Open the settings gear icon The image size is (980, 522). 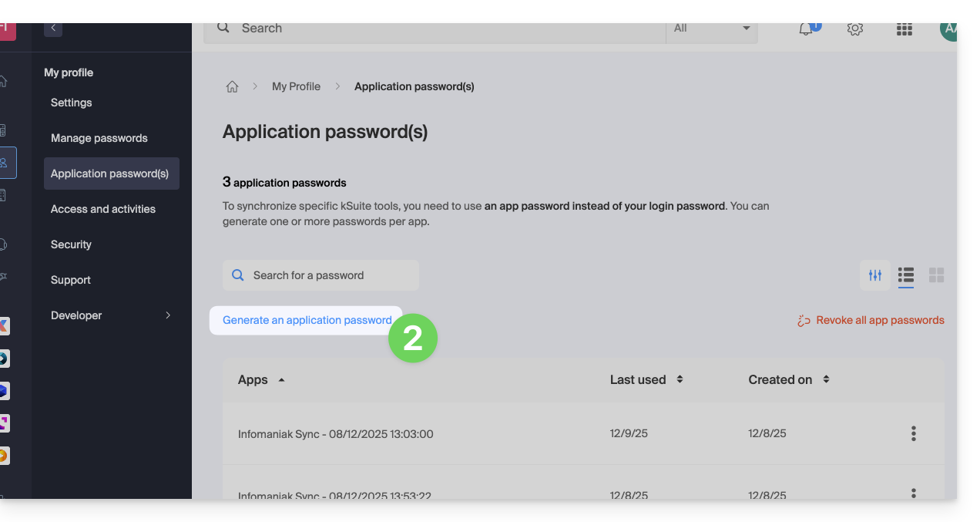(x=854, y=29)
